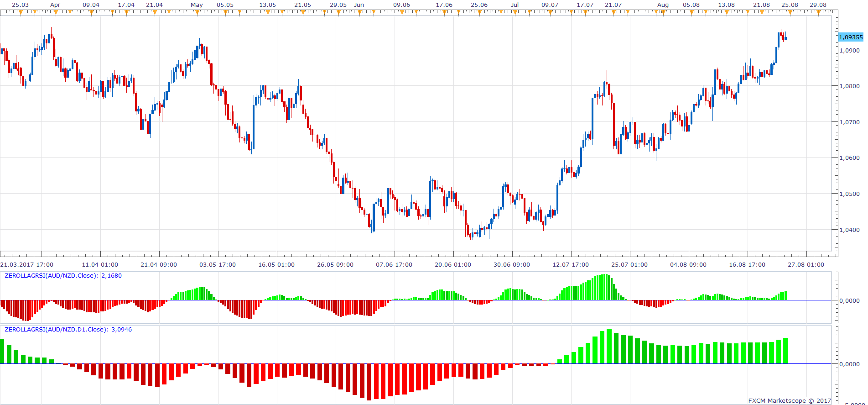Click the 09.04 date on top axis
The image size is (868, 405).
pyautogui.click(x=91, y=5)
